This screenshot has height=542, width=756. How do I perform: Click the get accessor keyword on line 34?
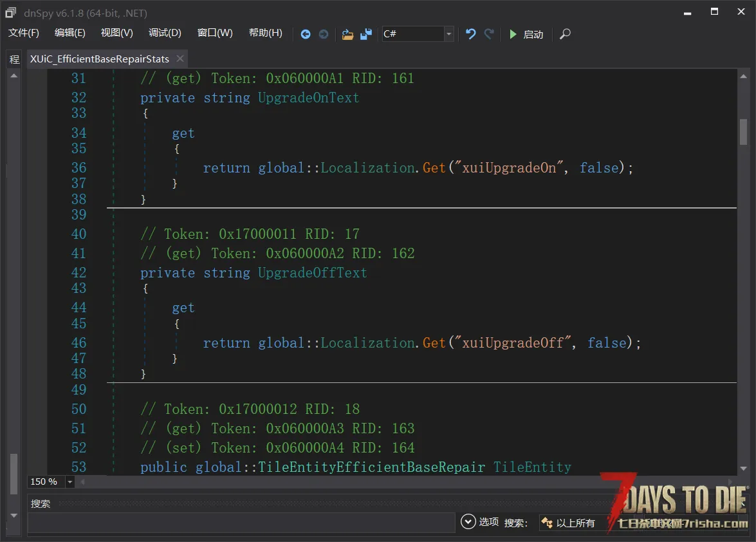coord(183,133)
